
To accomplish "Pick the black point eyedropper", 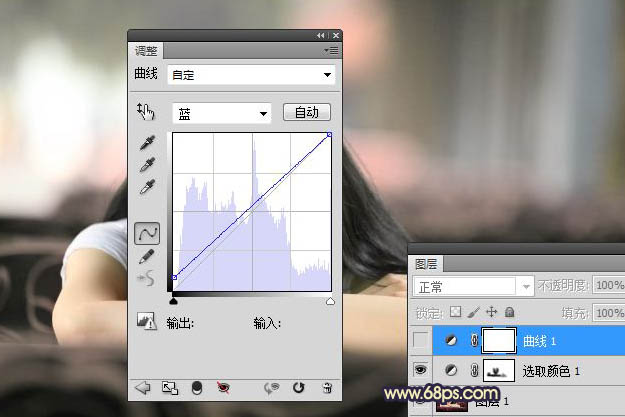I will pyautogui.click(x=147, y=144).
